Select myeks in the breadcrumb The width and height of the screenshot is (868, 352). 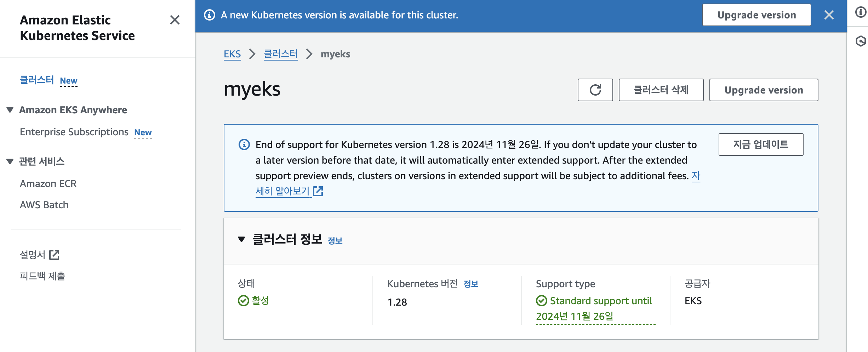335,54
